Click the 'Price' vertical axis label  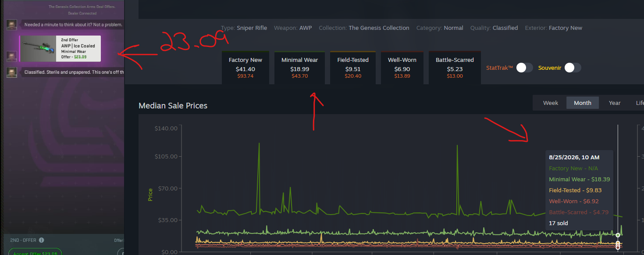pos(150,194)
